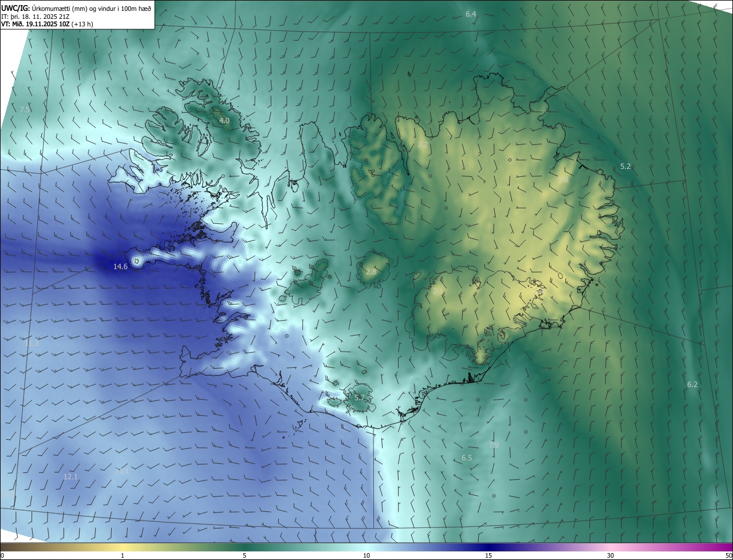Image resolution: width=733 pixels, height=560 pixels.
Task: Click the 2.1 value label over Vatnajökull
Action: point(438,291)
